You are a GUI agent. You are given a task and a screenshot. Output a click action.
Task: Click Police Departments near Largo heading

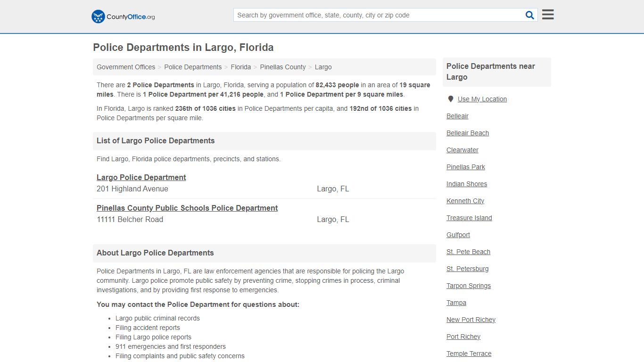491,72
